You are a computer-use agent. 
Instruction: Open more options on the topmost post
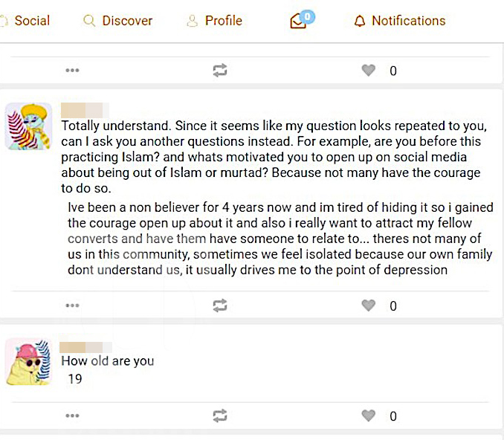72,71
